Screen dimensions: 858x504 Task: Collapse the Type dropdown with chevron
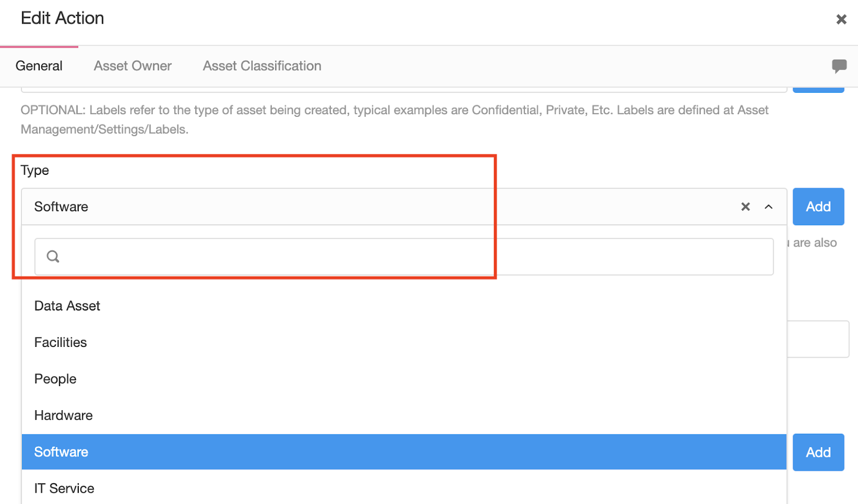pyautogui.click(x=768, y=206)
